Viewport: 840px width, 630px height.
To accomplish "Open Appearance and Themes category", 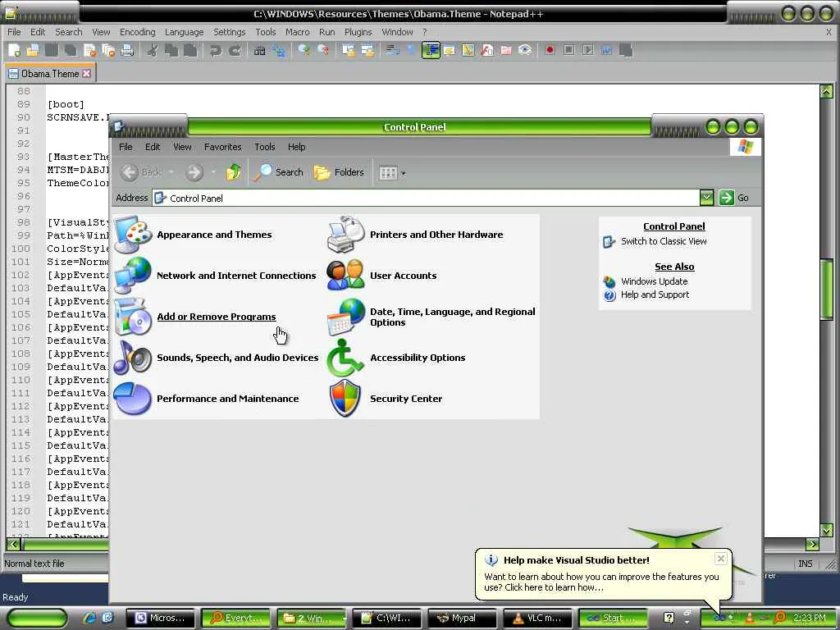I will [214, 235].
